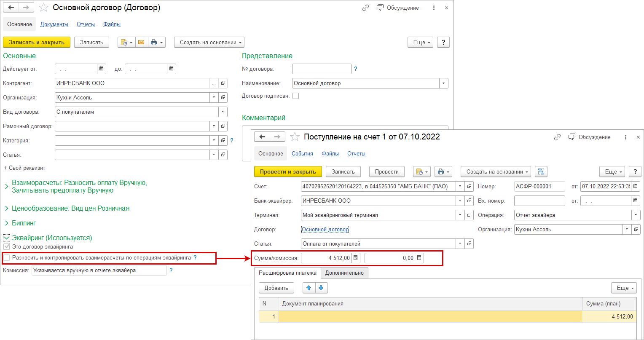Click Вх. номер input field

click(x=539, y=201)
